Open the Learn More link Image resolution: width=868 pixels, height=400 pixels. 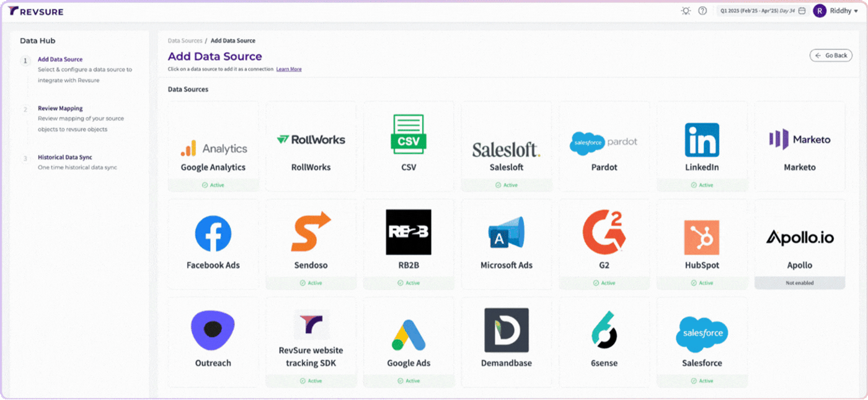click(289, 69)
